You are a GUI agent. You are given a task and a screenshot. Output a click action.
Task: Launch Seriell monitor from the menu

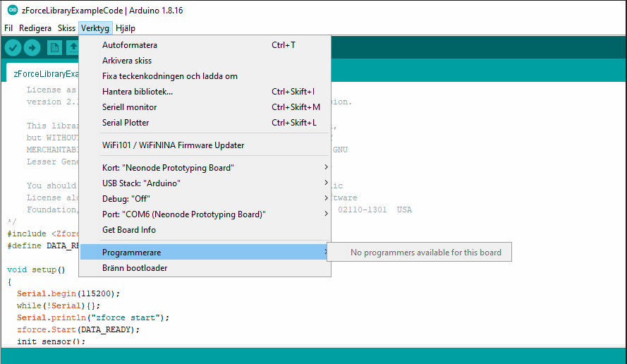coord(130,107)
